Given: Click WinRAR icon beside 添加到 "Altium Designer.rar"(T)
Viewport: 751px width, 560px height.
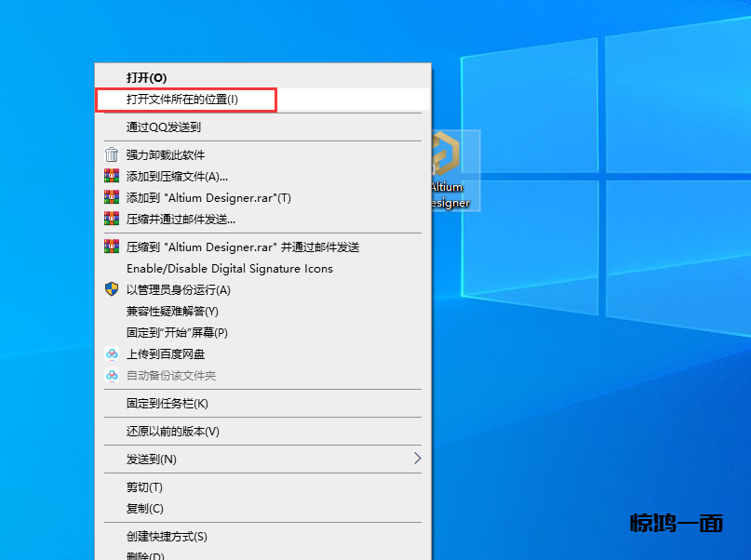Looking at the screenshot, I should pyautogui.click(x=112, y=198).
